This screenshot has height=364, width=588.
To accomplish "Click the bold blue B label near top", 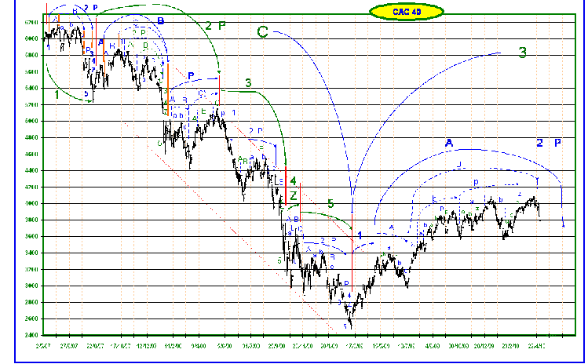I will [160, 20].
